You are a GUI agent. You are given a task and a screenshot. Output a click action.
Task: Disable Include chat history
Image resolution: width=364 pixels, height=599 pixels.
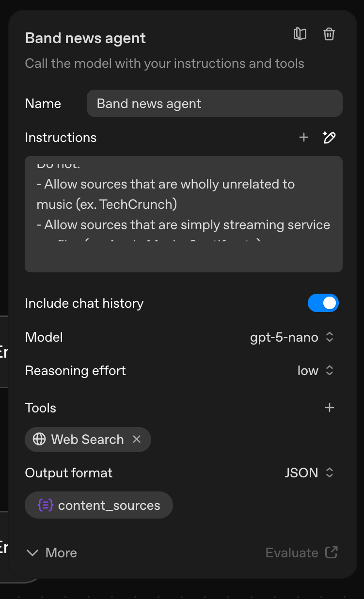click(x=323, y=302)
